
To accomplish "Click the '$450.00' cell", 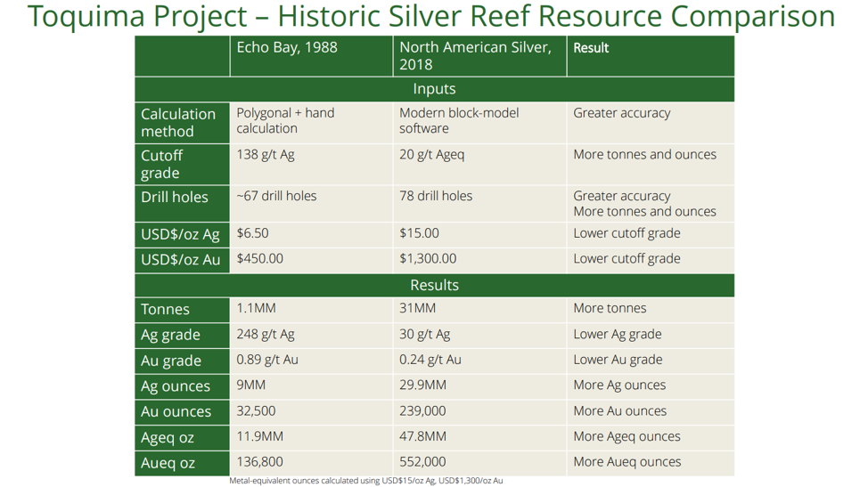I will click(x=311, y=260).
